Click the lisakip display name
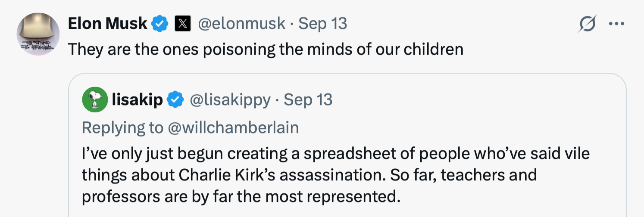Viewport: 644px width, 217px height. [x=137, y=100]
